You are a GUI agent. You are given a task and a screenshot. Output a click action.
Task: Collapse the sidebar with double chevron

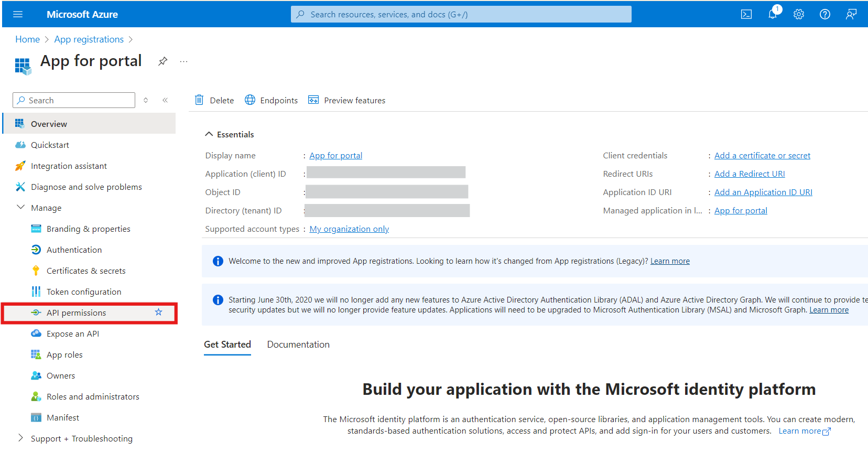click(x=165, y=100)
